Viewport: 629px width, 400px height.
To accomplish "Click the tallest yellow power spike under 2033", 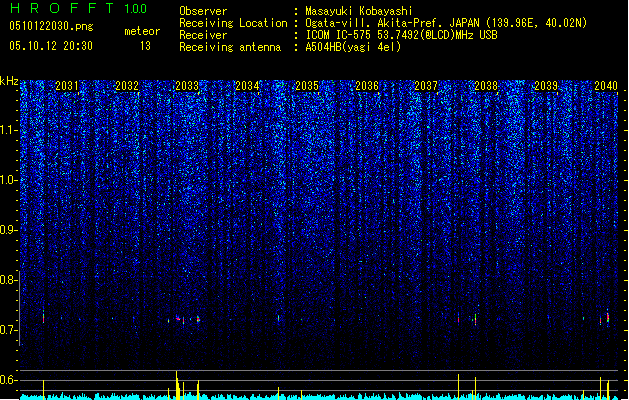I will pos(177,385).
